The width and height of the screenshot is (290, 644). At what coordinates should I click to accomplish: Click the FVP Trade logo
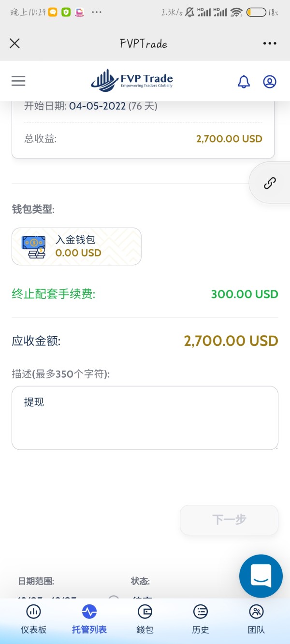coord(132,81)
